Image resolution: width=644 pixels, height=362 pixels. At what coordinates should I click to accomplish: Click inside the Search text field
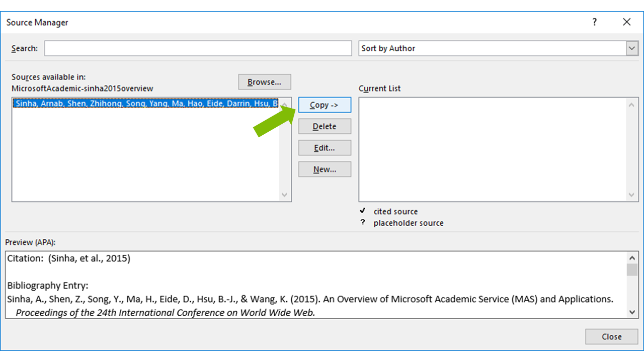click(198, 48)
